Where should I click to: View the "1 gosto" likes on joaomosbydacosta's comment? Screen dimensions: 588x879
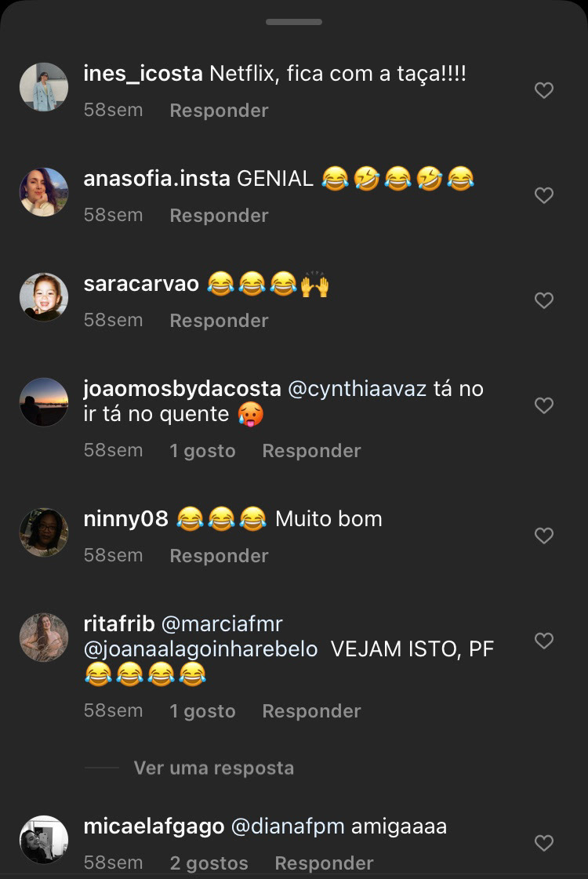coord(202,451)
